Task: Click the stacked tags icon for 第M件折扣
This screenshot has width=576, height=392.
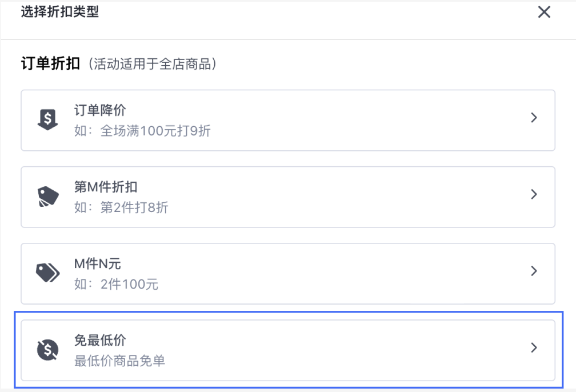Action: [x=48, y=197]
